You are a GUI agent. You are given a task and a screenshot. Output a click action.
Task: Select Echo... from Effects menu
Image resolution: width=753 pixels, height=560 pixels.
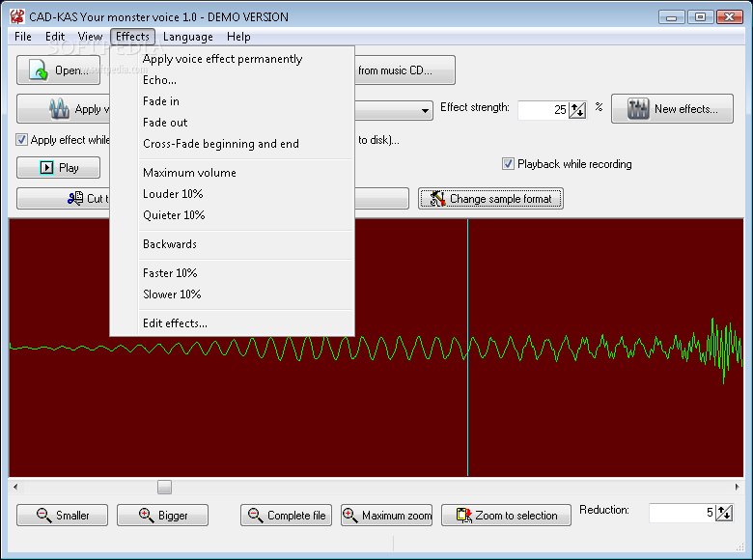[233, 80]
